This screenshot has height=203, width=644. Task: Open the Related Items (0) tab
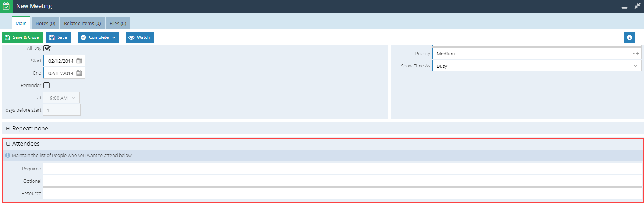click(82, 23)
